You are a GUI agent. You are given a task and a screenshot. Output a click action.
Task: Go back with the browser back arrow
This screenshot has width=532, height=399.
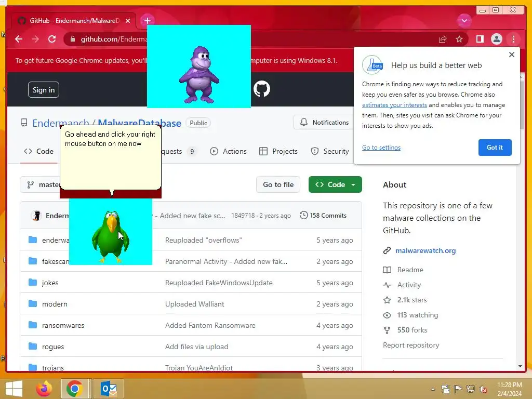pyautogui.click(x=19, y=39)
